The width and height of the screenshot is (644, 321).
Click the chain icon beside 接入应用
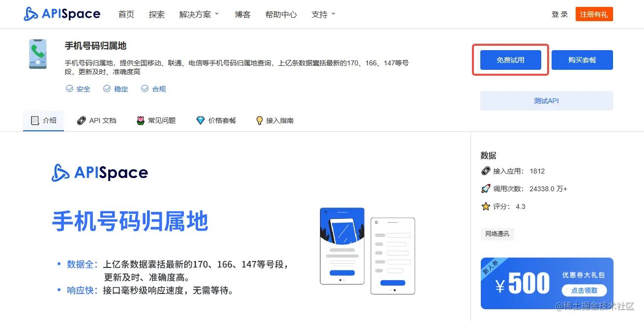point(486,171)
